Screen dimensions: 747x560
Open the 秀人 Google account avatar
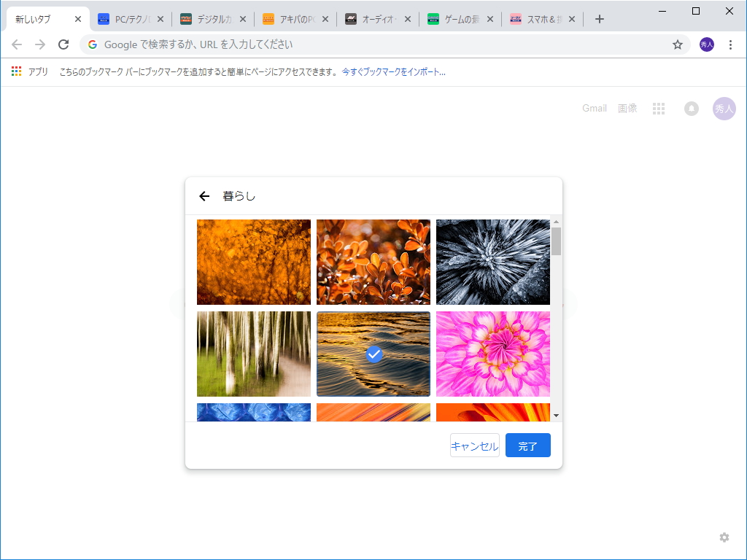(723, 108)
